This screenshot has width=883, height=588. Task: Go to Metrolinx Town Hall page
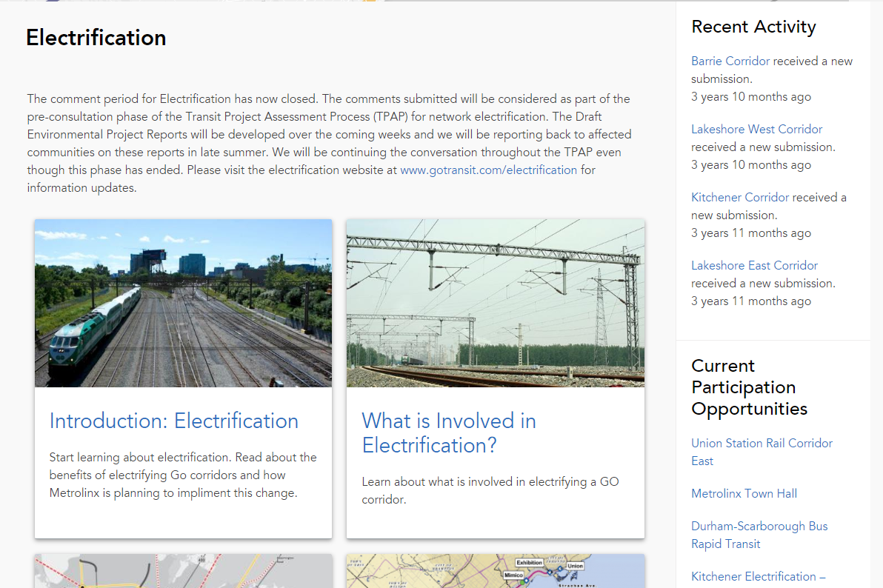pyautogui.click(x=744, y=493)
